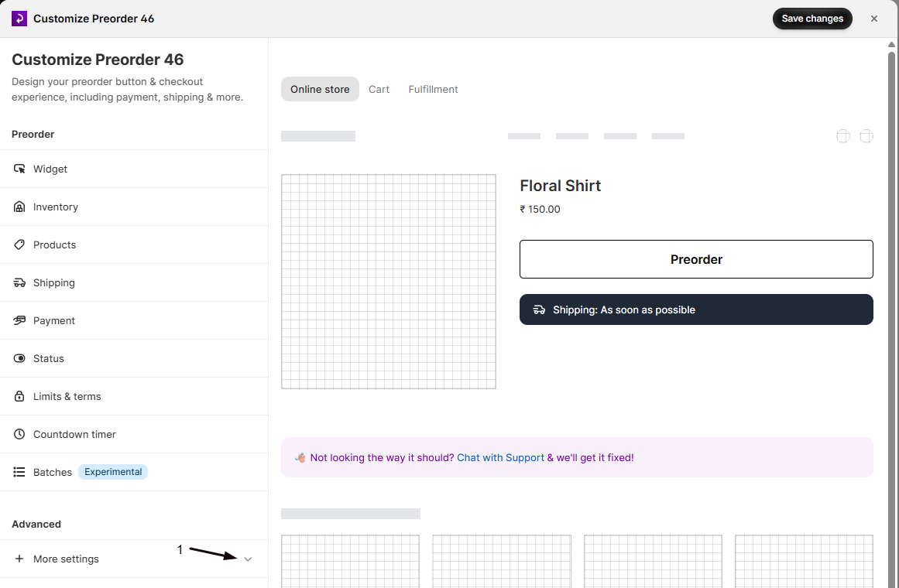Click the purple app logo icon
Image resolution: width=899 pixels, height=588 pixels.
(x=19, y=19)
